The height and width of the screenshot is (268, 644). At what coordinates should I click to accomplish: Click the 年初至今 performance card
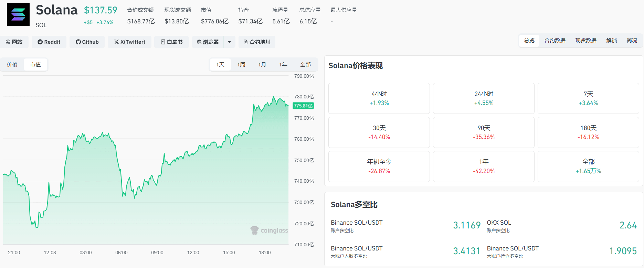tap(379, 167)
